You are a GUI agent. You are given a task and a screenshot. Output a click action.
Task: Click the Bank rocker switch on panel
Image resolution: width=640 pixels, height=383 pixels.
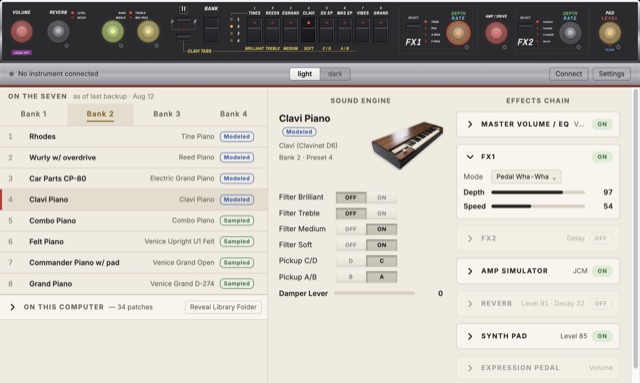point(211,30)
